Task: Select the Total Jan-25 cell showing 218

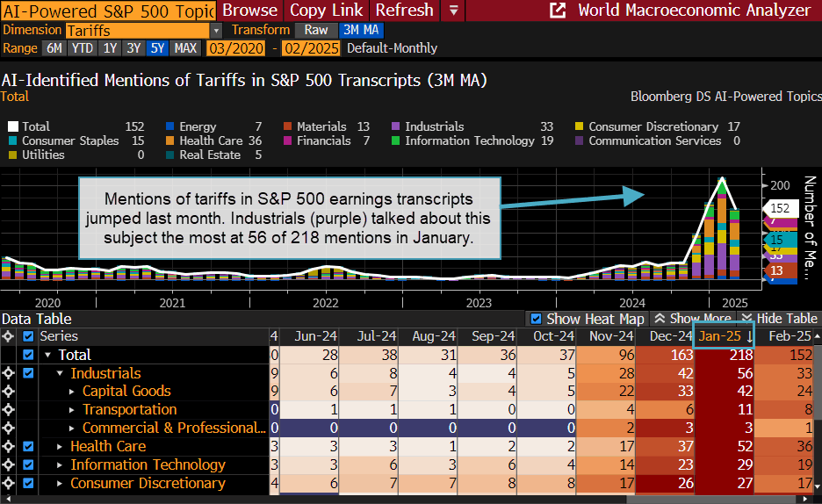Action: (724, 355)
